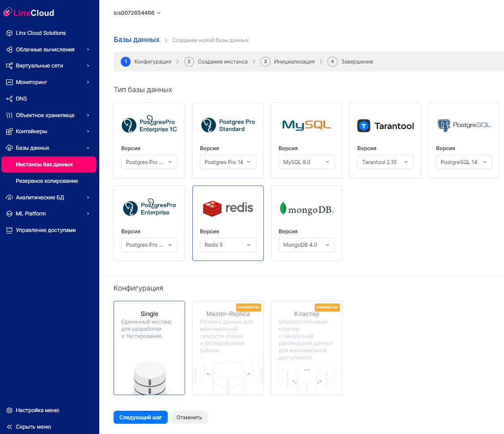Click the Master-Replica 'В разработке' badge
The image size is (504, 434).
coord(249,308)
